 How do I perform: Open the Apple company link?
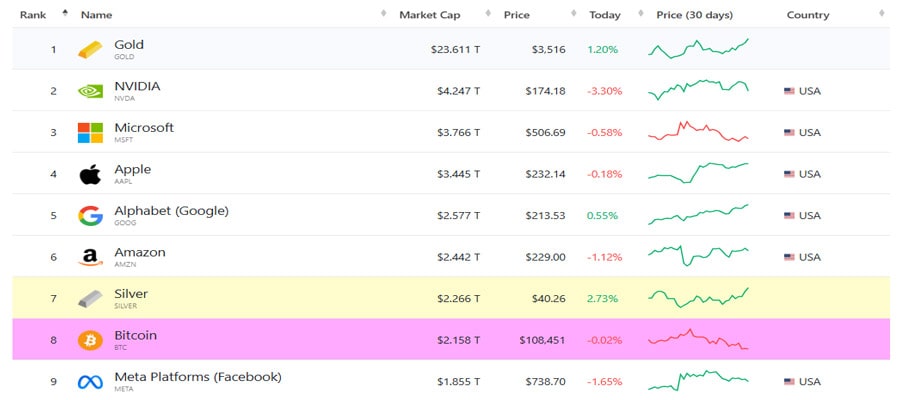[133, 169]
